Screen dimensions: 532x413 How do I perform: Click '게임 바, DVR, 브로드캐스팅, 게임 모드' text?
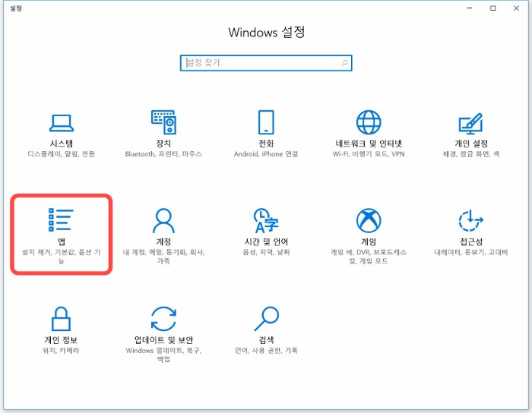(369, 257)
